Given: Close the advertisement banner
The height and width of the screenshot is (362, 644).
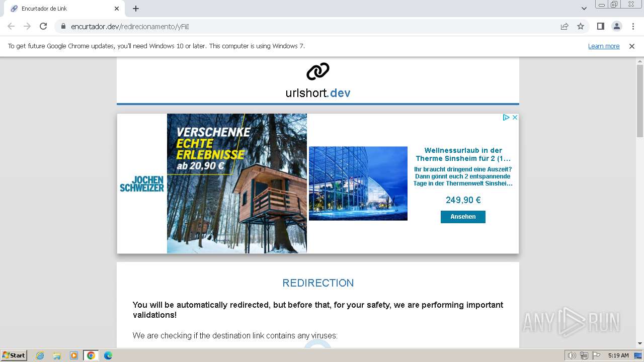Looking at the screenshot, I should click(515, 117).
